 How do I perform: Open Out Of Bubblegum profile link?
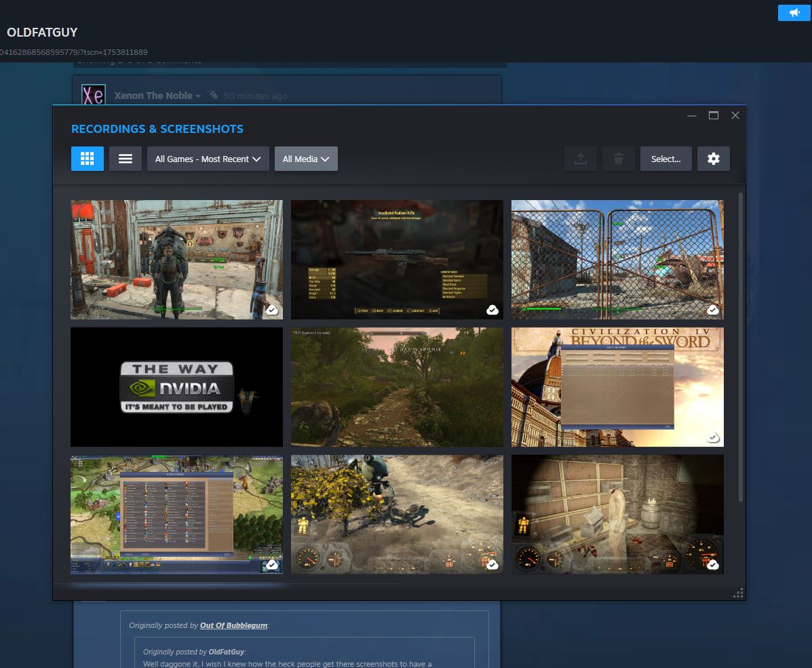tap(233, 625)
